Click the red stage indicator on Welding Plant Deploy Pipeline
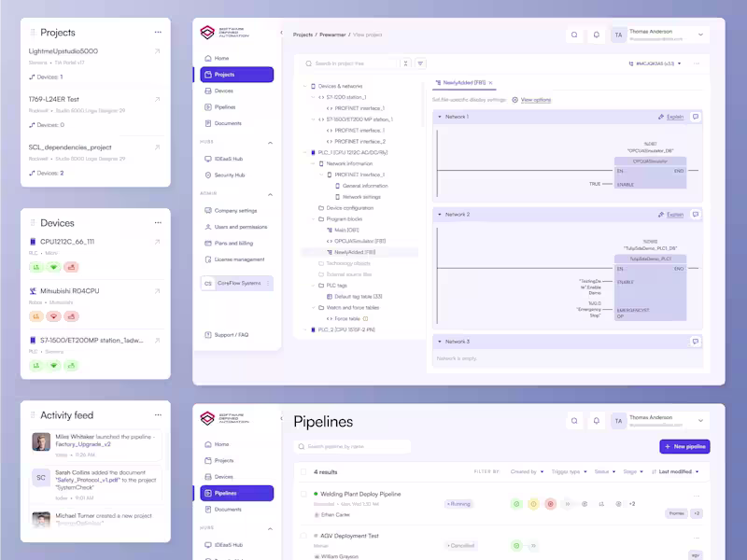This screenshot has height=560, width=747. (x=550, y=503)
